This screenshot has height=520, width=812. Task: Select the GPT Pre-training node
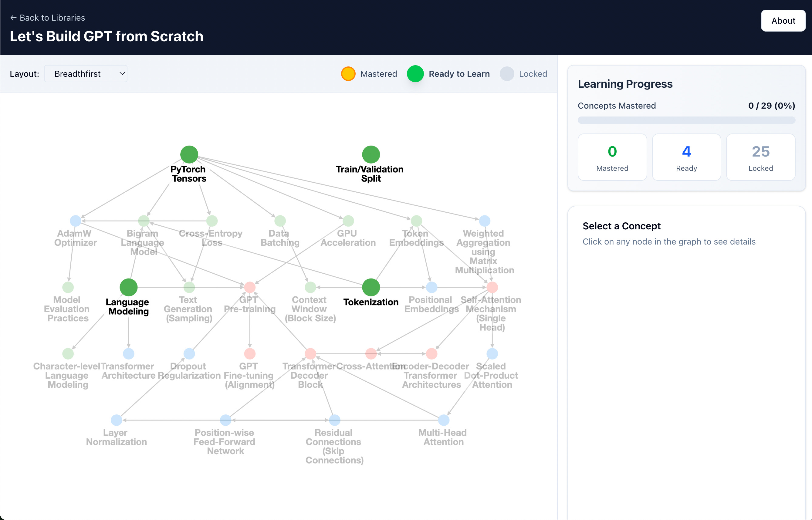point(249,287)
